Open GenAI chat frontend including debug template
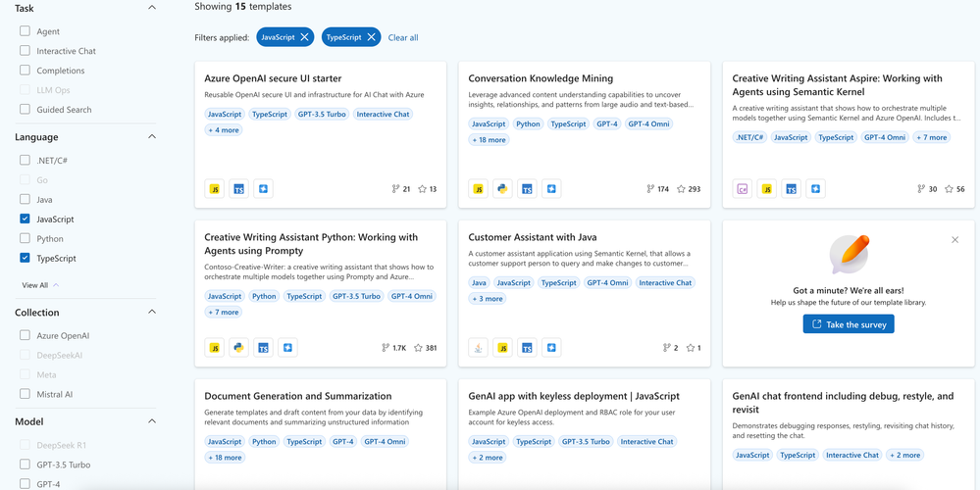 click(843, 403)
